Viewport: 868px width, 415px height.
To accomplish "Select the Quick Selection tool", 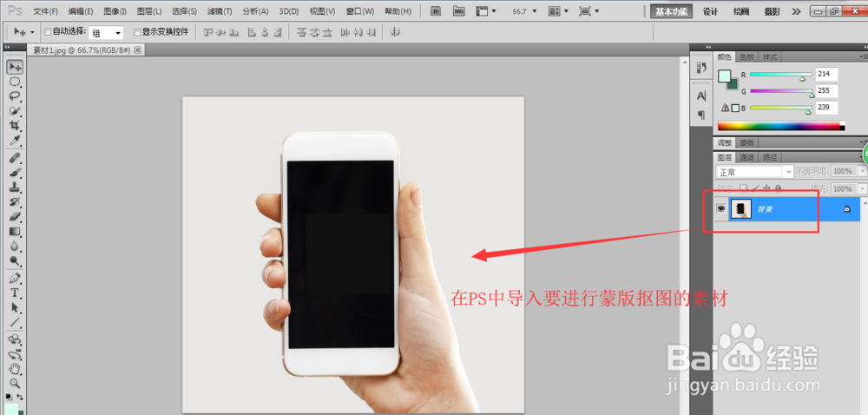I will [15, 111].
